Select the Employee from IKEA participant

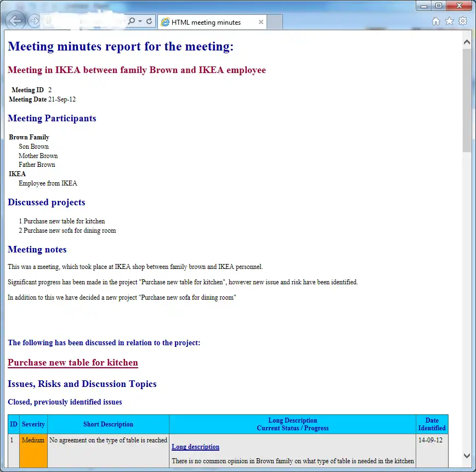click(x=48, y=183)
